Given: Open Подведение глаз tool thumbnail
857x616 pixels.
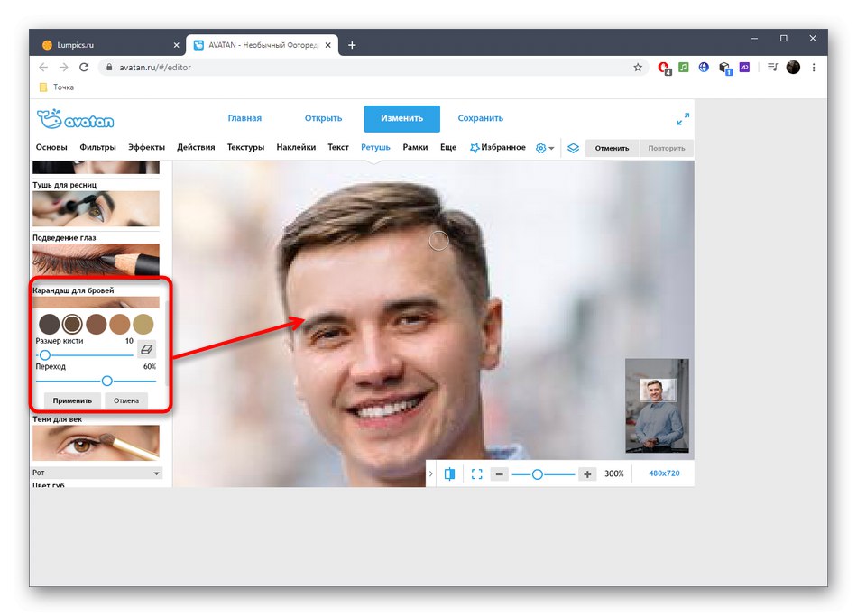Looking at the screenshot, I should [x=96, y=260].
